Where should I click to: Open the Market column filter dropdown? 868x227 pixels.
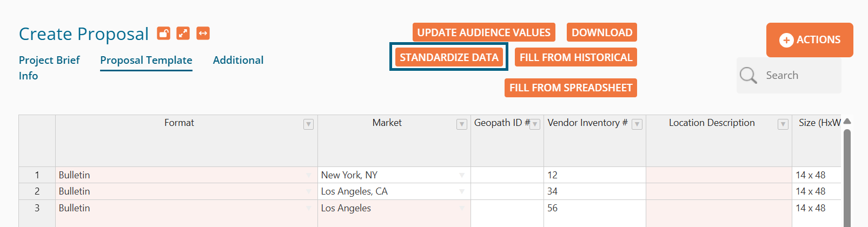pyautogui.click(x=462, y=124)
